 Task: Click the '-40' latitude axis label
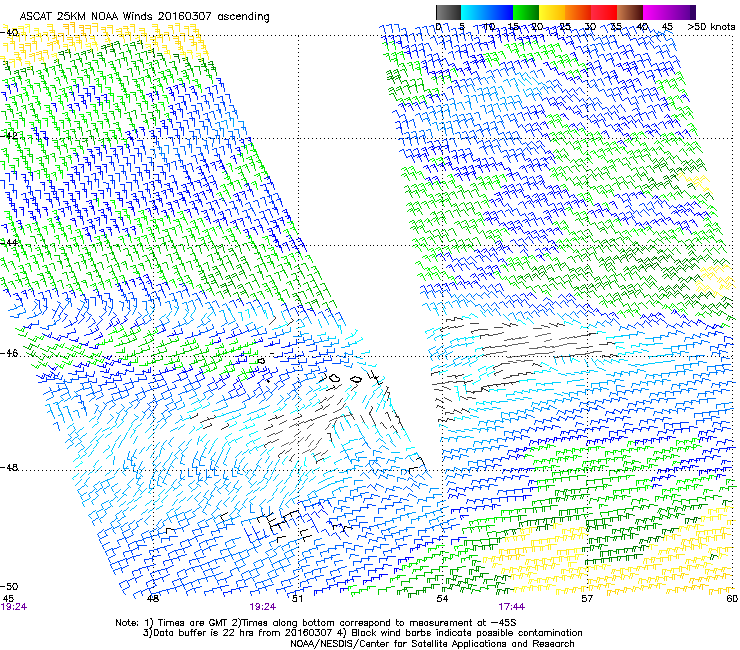point(9,33)
